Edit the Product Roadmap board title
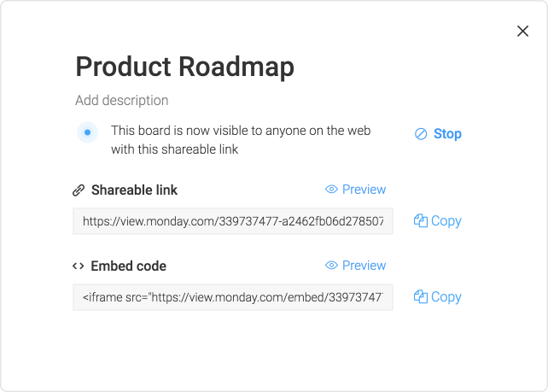The height and width of the screenshot is (392, 548). point(185,67)
